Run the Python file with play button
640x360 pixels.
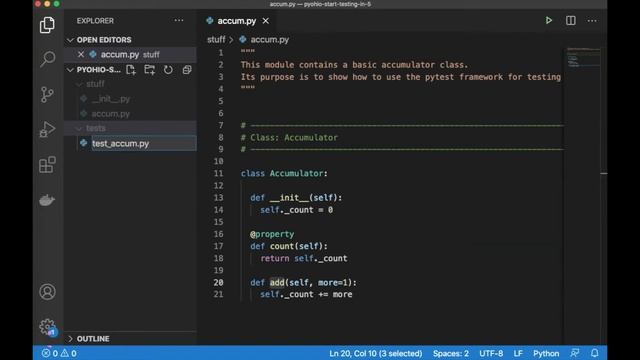point(549,20)
